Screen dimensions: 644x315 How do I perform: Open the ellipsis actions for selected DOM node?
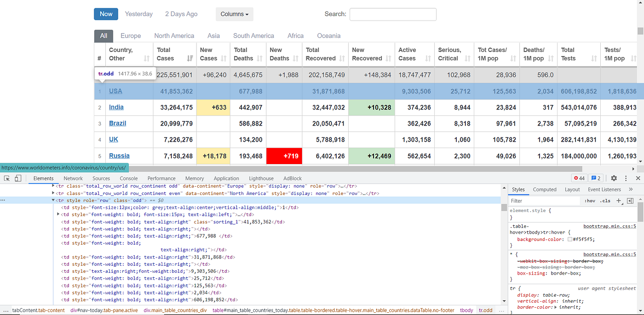pos(3,200)
